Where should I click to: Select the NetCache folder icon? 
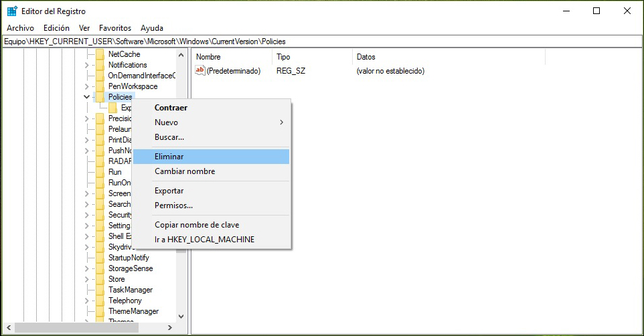pos(100,54)
